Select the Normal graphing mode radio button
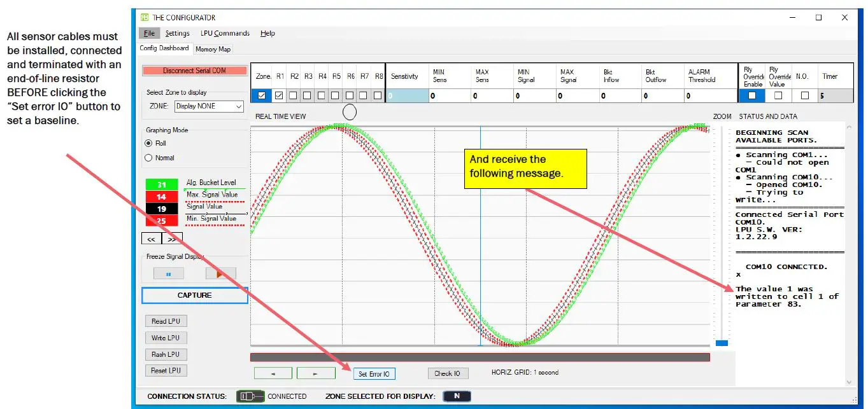Image resolution: width=868 pixels, height=409 pixels. pyautogui.click(x=149, y=158)
